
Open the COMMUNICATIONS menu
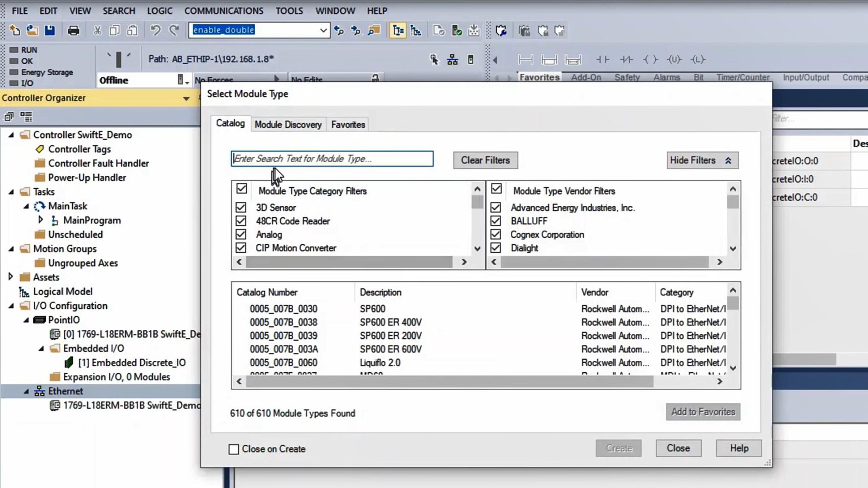pyautogui.click(x=224, y=11)
